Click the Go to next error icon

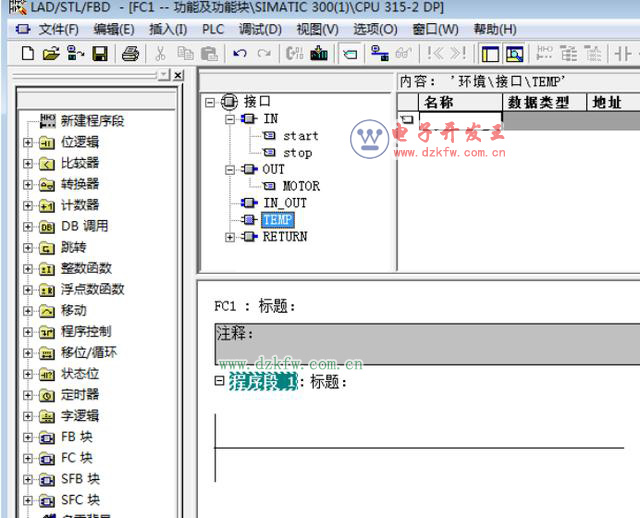coord(458,53)
